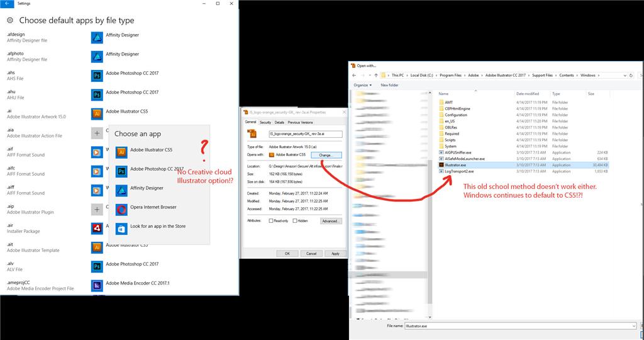The height and width of the screenshot is (340, 644).
Task: Click plus icon for .aia file type
Action: click(x=97, y=133)
